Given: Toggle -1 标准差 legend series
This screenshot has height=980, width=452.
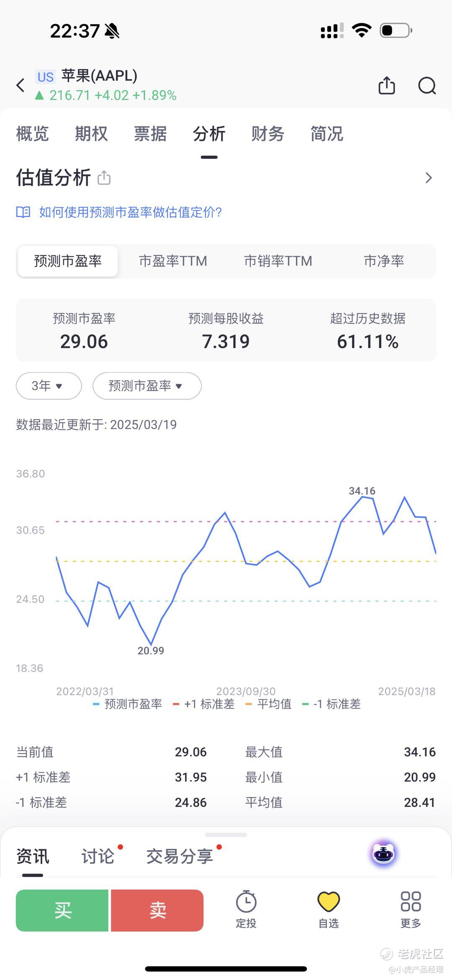Looking at the screenshot, I should coord(331,704).
